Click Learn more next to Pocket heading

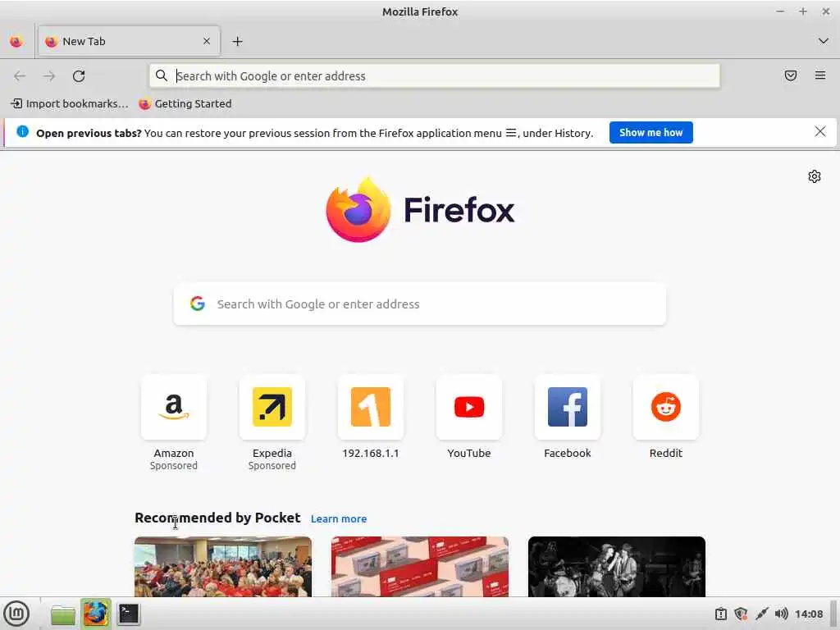pyautogui.click(x=339, y=518)
